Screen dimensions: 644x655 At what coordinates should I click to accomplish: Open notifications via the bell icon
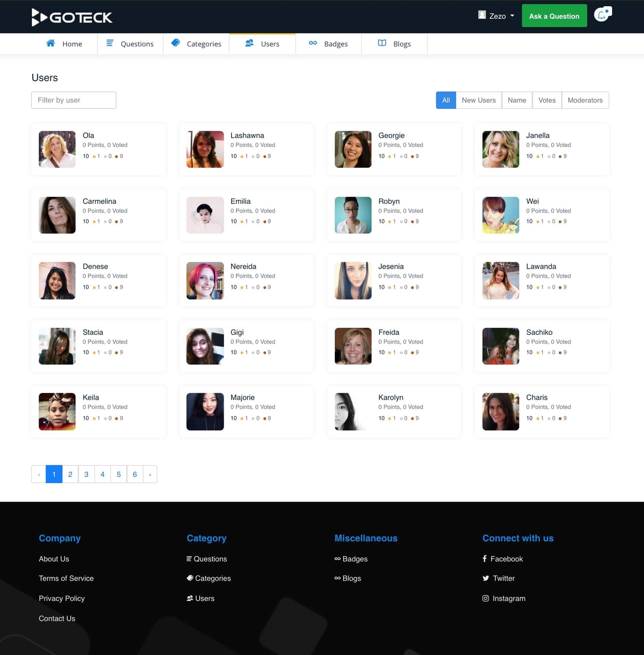click(x=602, y=15)
